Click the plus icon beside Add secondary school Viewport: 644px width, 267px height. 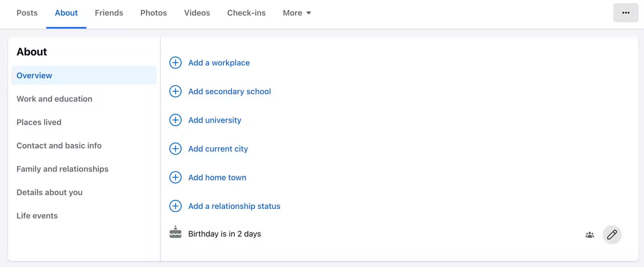tap(175, 91)
